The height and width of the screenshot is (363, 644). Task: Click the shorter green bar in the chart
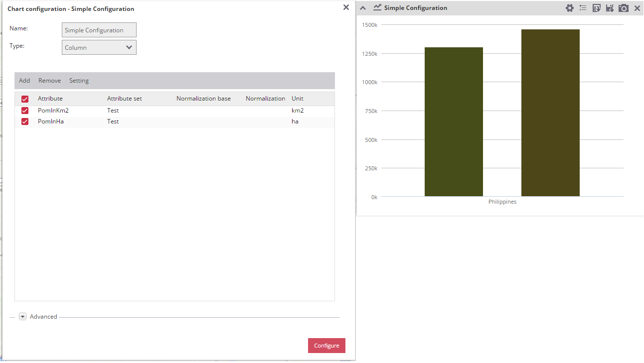pos(454,122)
